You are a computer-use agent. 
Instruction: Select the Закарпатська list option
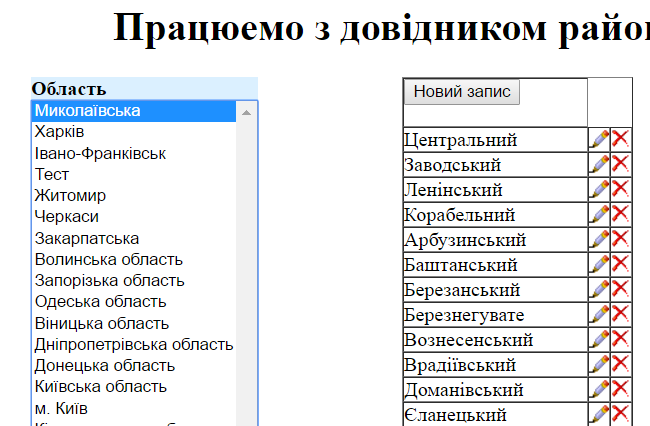coord(87,238)
